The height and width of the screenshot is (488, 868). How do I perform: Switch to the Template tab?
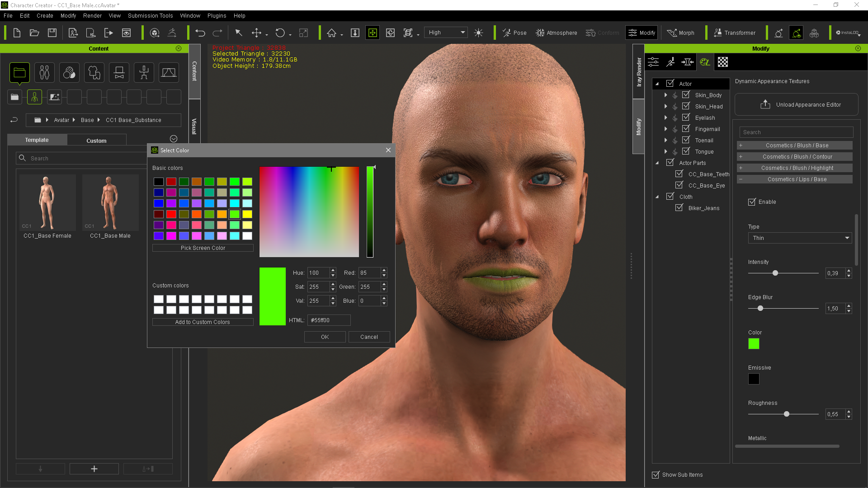[x=37, y=140]
